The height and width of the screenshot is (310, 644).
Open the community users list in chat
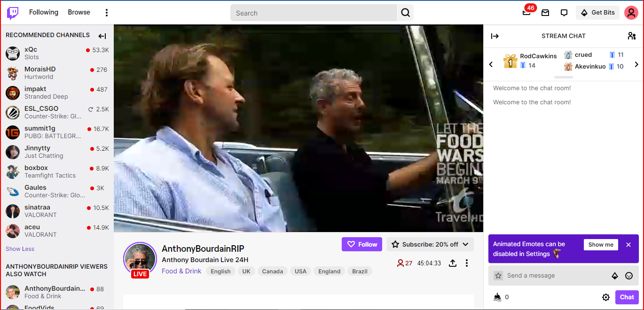point(632,36)
